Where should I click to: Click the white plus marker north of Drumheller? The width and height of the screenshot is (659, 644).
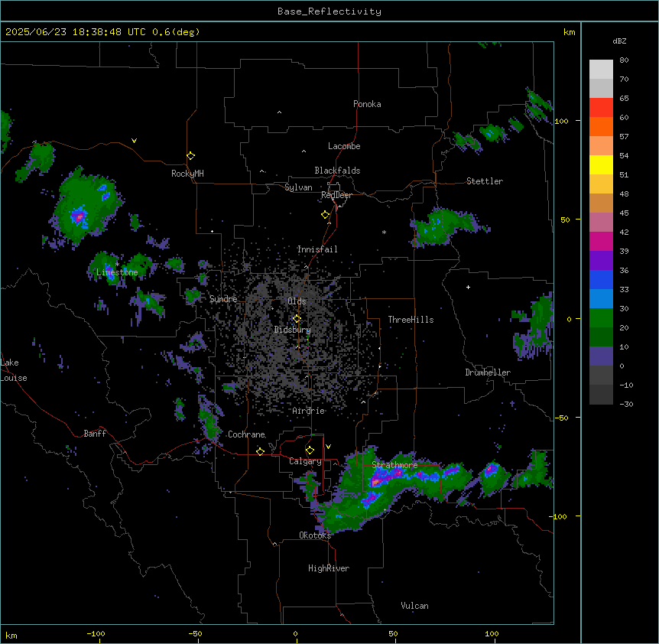pyautogui.click(x=468, y=287)
